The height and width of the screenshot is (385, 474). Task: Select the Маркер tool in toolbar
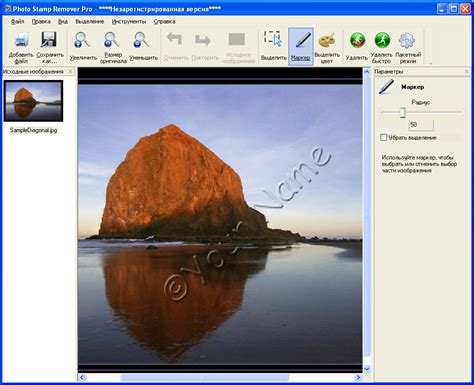coord(301,46)
